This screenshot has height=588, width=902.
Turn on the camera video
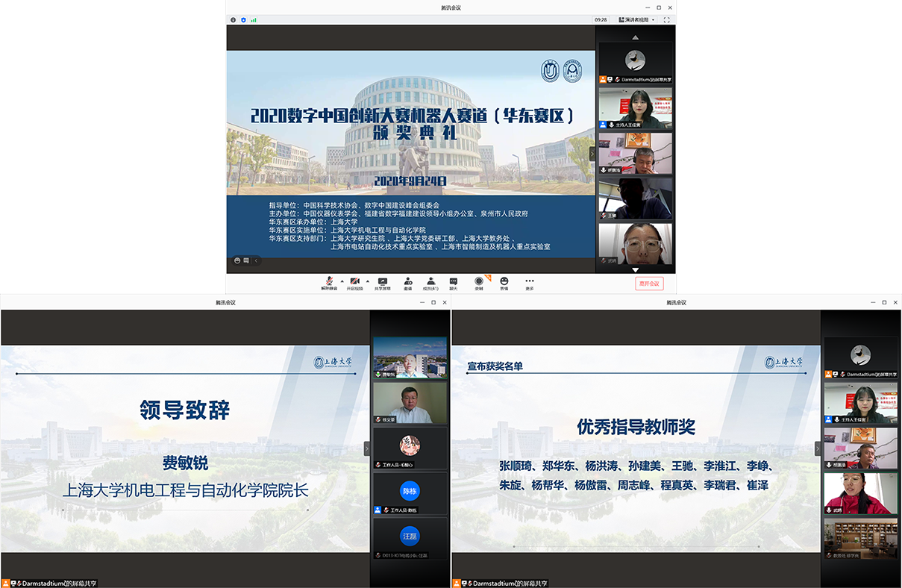click(x=354, y=282)
